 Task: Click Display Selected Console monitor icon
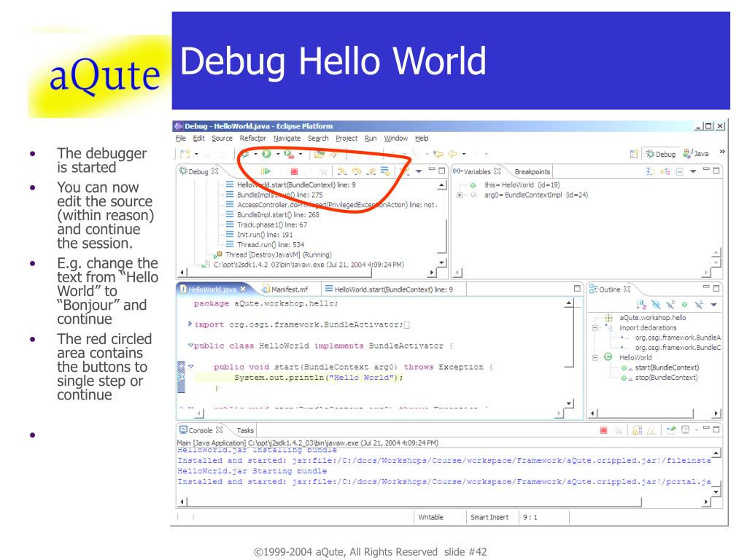coord(686,430)
